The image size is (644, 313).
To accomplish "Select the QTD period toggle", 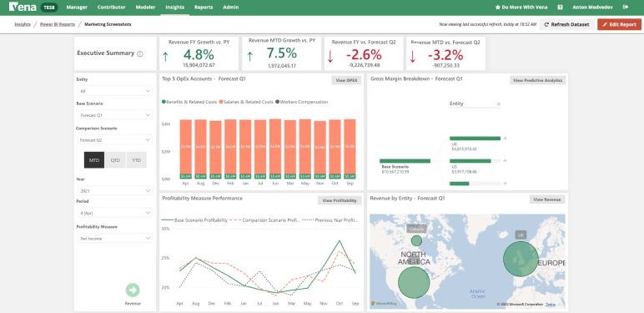I will [115, 160].
